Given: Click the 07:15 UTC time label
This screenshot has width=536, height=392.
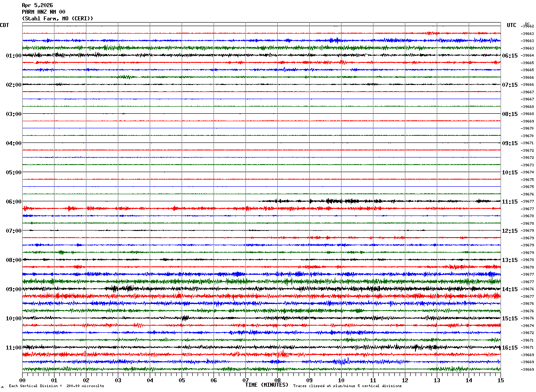Looking at the screenshot, I should click(x=510, y=85).
